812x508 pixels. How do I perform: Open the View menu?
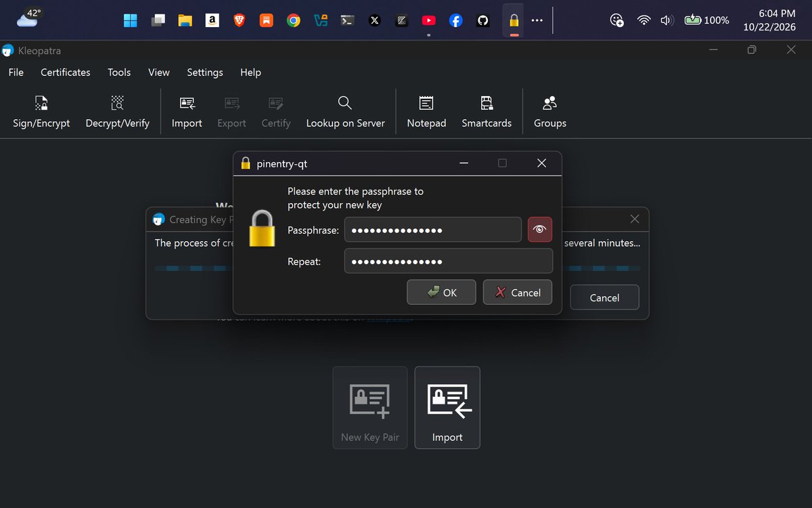coord(159,72)
